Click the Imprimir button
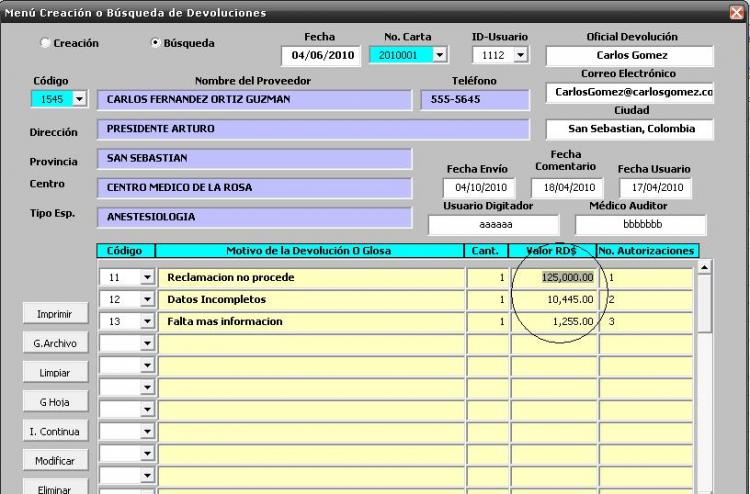The height and width of the screenshot is (494, 750). point(55,314)
